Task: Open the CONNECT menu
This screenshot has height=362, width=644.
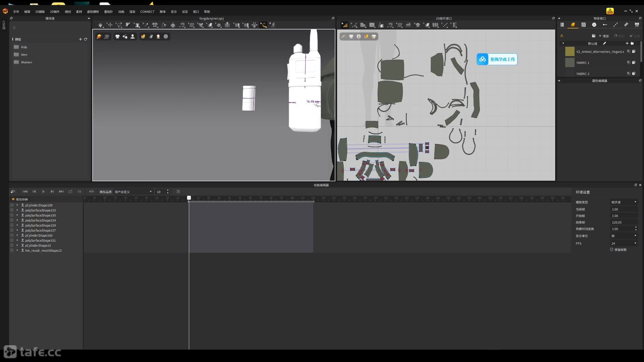Action: 147,12
